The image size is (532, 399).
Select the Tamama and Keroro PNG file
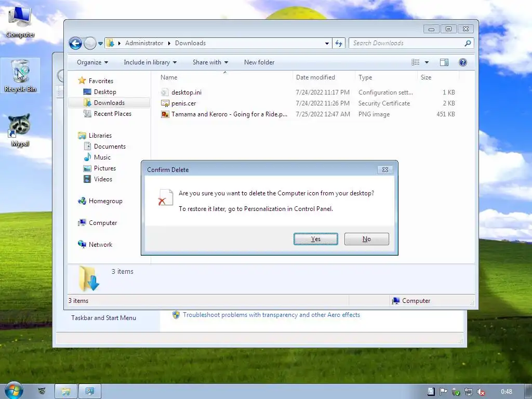(x=229, y=114)
